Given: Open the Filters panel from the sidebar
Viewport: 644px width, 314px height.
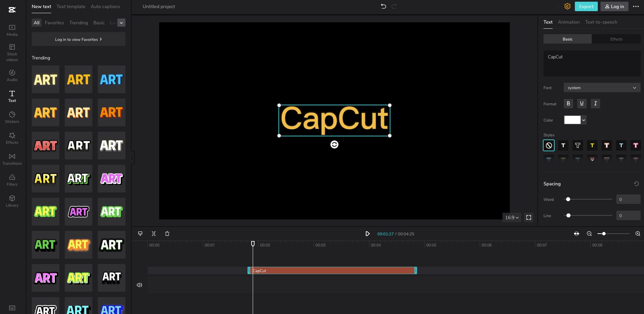Looking at the screenshot, I should [12, 179].
